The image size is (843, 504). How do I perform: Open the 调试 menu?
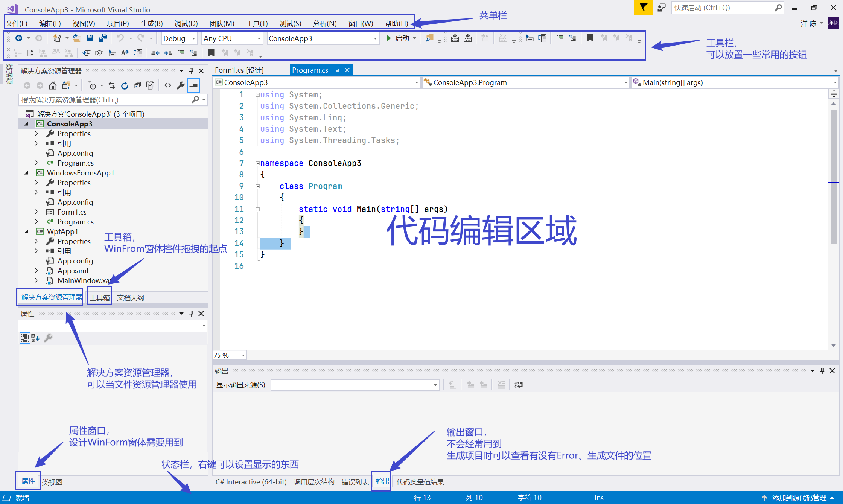186,23
